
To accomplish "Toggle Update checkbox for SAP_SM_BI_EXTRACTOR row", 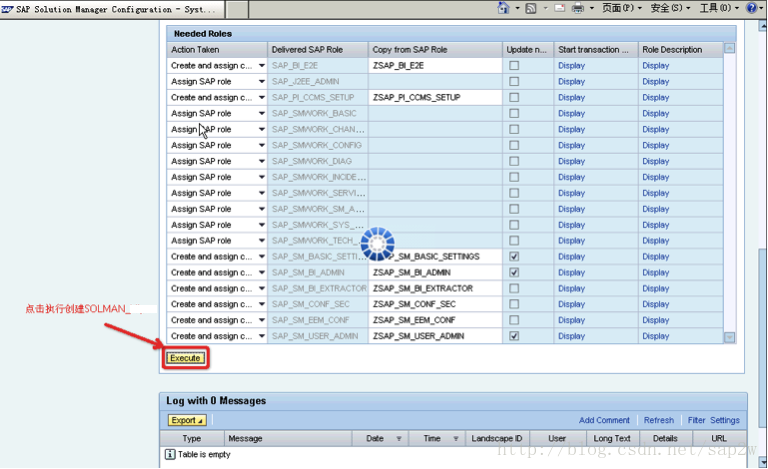I will click(x=514, y=288).
